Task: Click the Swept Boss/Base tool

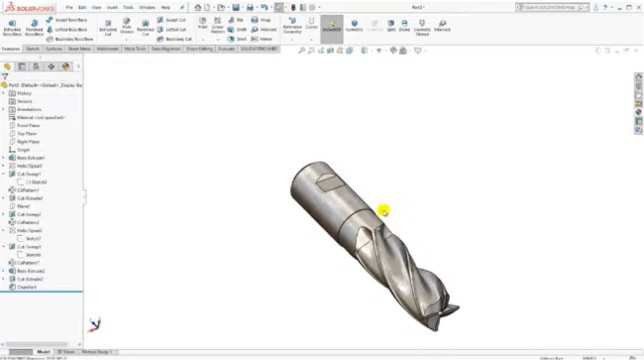Action: (x=66, y=20)
